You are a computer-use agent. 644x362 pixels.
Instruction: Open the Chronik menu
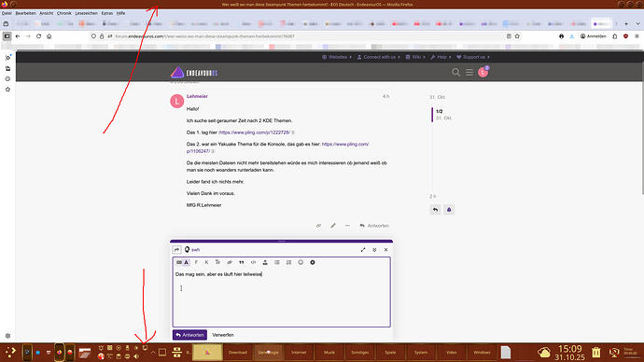(x=64, y=13)
